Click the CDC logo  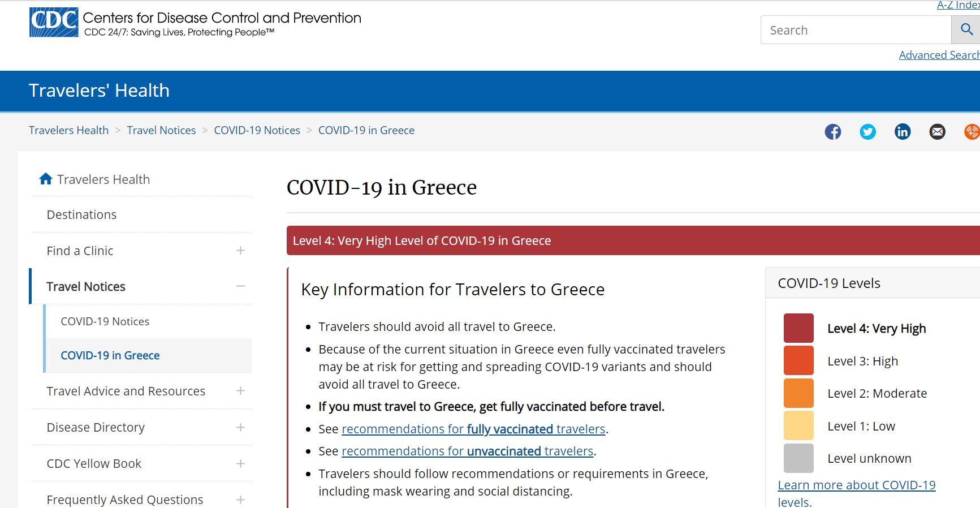[54, 23]
